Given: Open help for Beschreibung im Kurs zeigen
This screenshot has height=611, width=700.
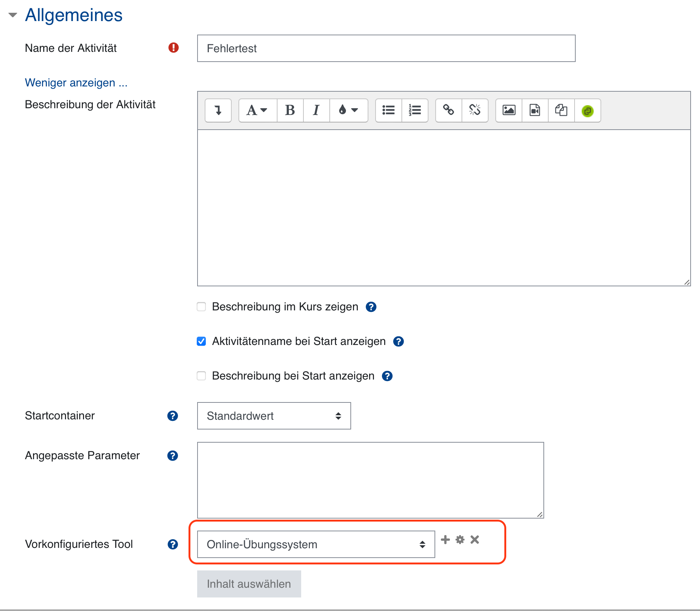Looking at the screenshot, I should pyautogui.click(x=371, y=307).
